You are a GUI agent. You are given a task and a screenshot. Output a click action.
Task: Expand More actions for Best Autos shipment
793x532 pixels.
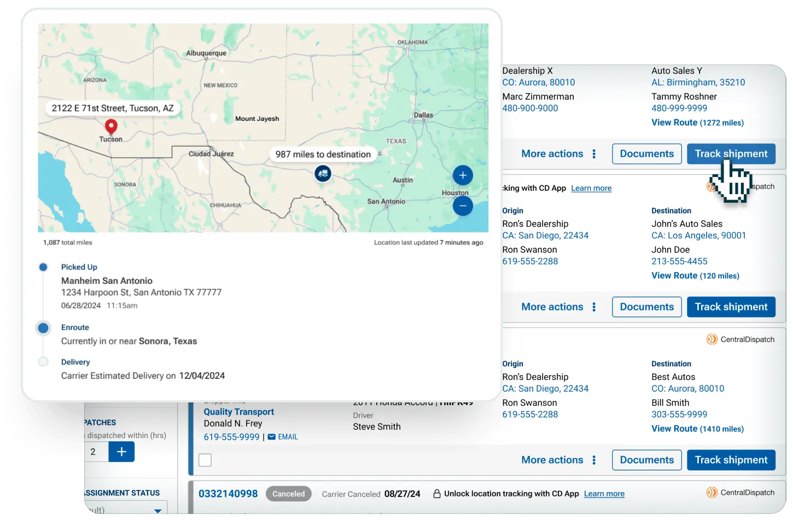tap(558, 460)
